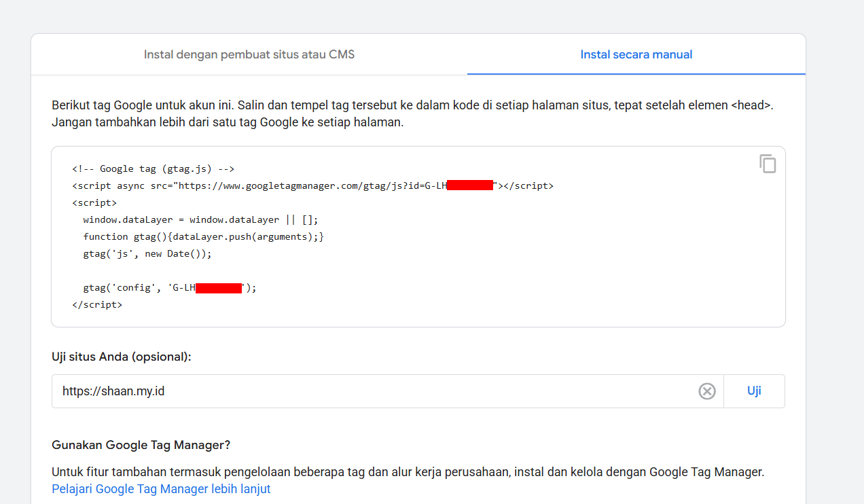
Task: Click the window.dataLayer line in code
Action: (x=200, y=219)
